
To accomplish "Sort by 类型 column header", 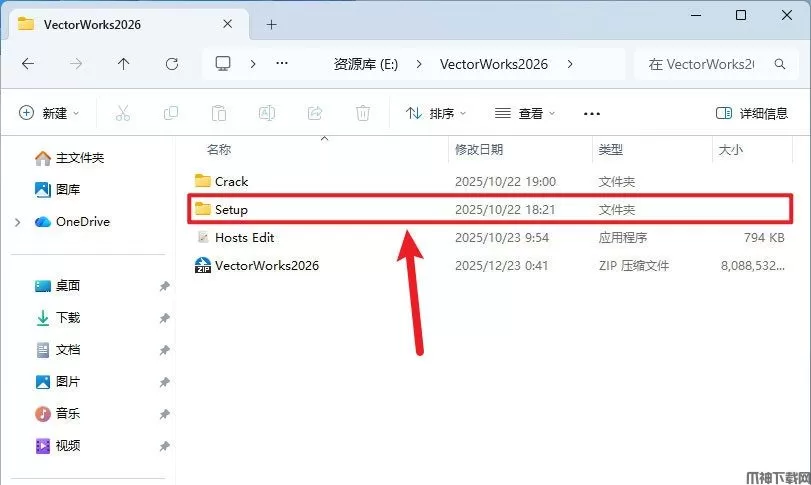I will tap(610, 149).
